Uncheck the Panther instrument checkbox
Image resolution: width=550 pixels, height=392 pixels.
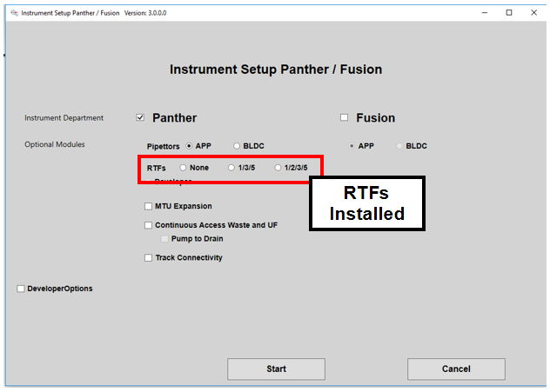tap(140, 118)
